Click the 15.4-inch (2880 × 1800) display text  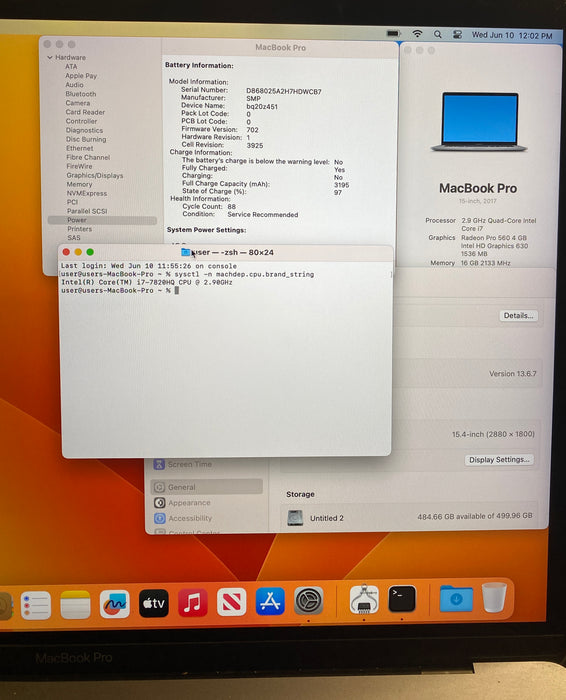coord(493,434)
